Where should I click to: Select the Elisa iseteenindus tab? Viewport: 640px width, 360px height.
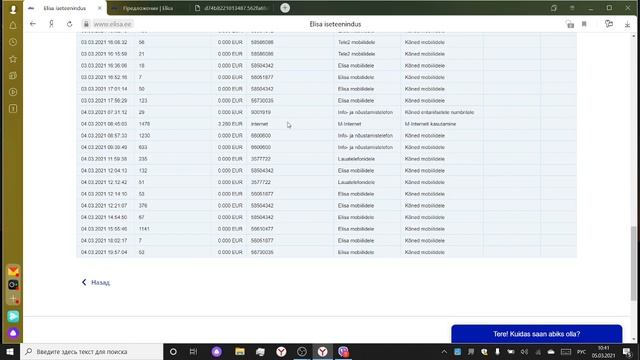tap(64, 8)
